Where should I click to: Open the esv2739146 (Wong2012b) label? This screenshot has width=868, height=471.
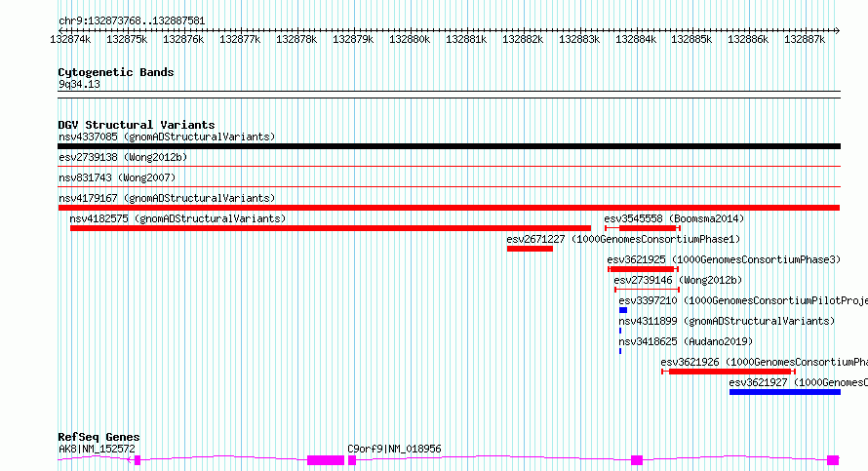pos(678,280)
